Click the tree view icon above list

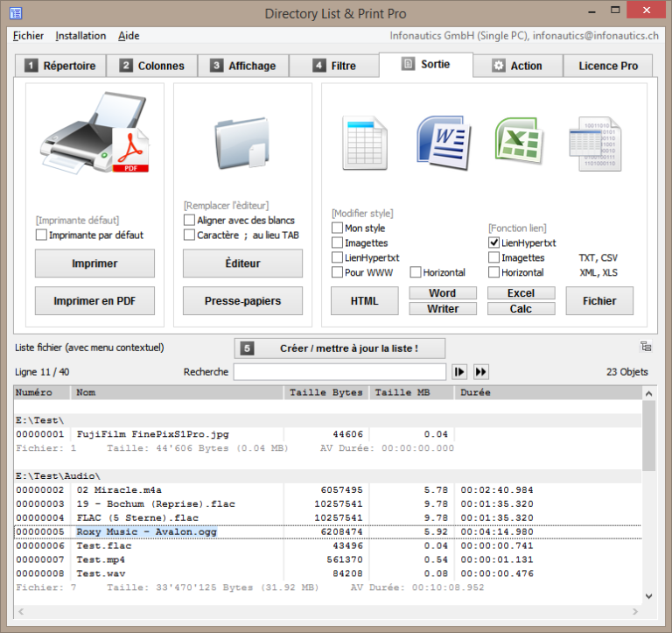point(646,347)
